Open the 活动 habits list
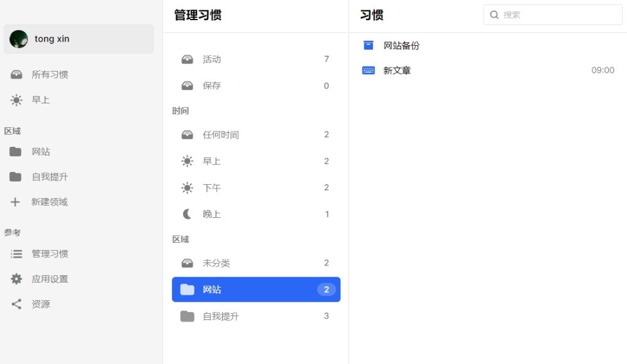Screen dimensions: 627x364 pyautogui.click(x=256, y=59)
